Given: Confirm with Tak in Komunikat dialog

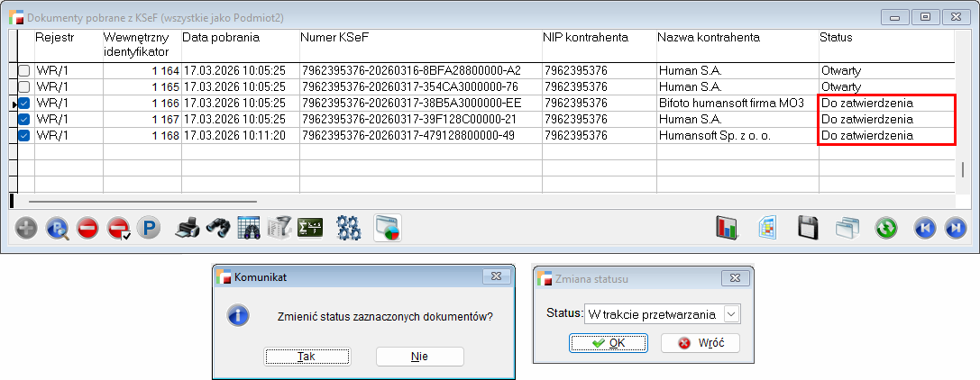Looking at the screenshot, I should 307,357.
